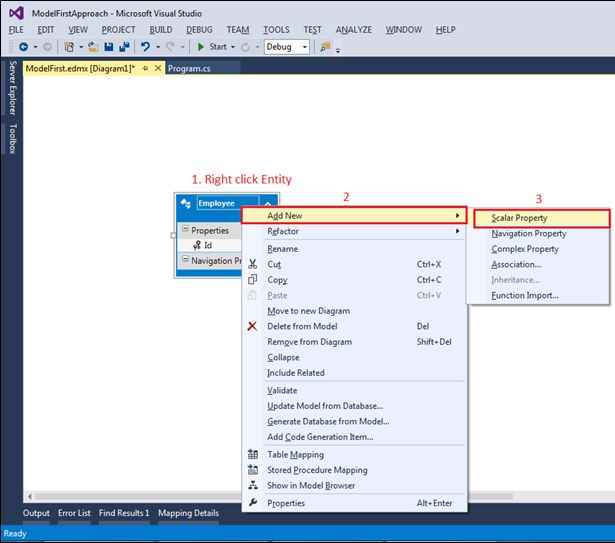Click the Copy icon in context menu
The image size is (615, 543).
pyautogui.click(x=253, y=279)
